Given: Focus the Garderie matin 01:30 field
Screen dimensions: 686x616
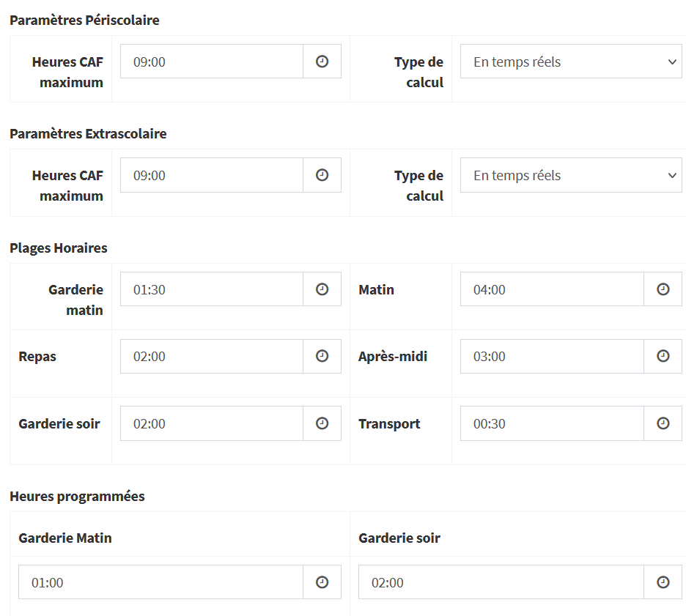Looking at the screenshot, I should point(211,289).
